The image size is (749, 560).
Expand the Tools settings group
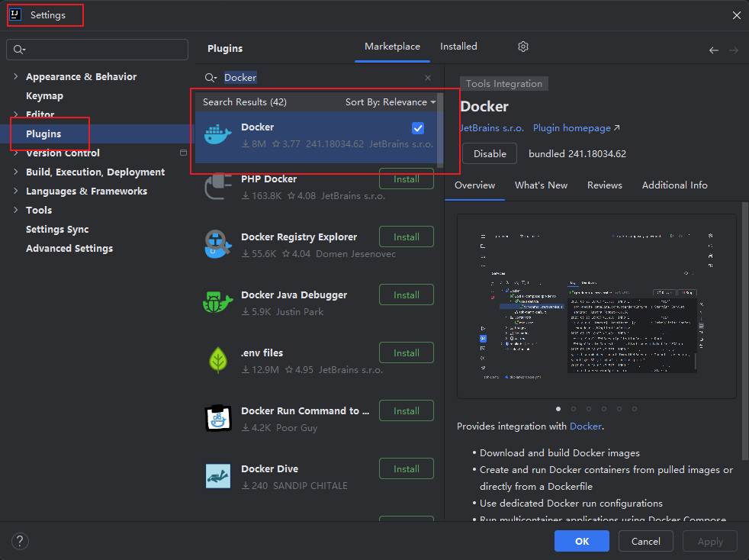[16, 210]
